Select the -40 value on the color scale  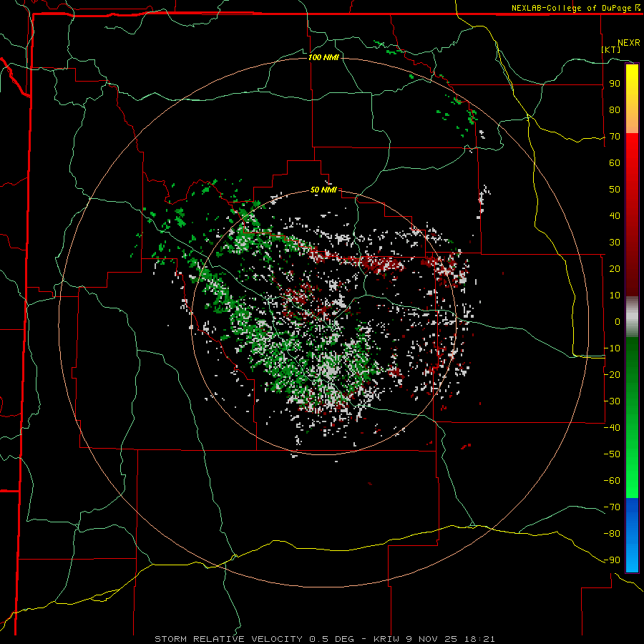tap(612, 428)
